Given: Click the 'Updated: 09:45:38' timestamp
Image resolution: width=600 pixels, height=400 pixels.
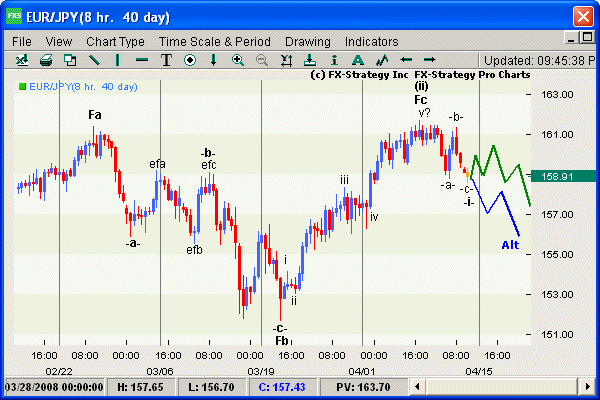Looking at the screenshot, I should point(539,60).
